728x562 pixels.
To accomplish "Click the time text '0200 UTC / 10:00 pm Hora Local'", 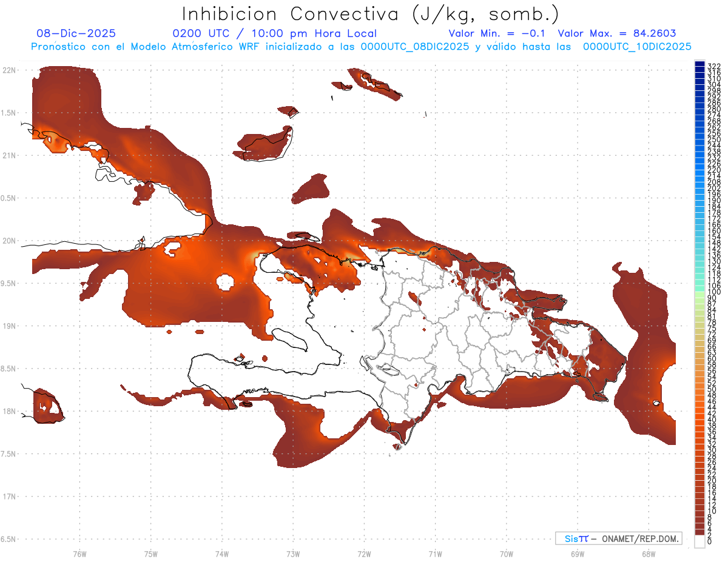I will tap(275, 33).
